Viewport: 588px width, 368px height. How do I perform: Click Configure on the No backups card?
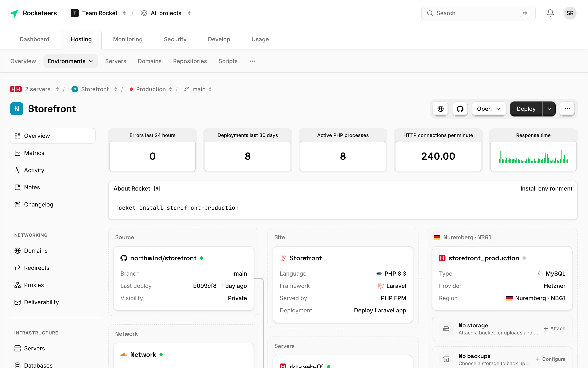click(x=551, y=359)
